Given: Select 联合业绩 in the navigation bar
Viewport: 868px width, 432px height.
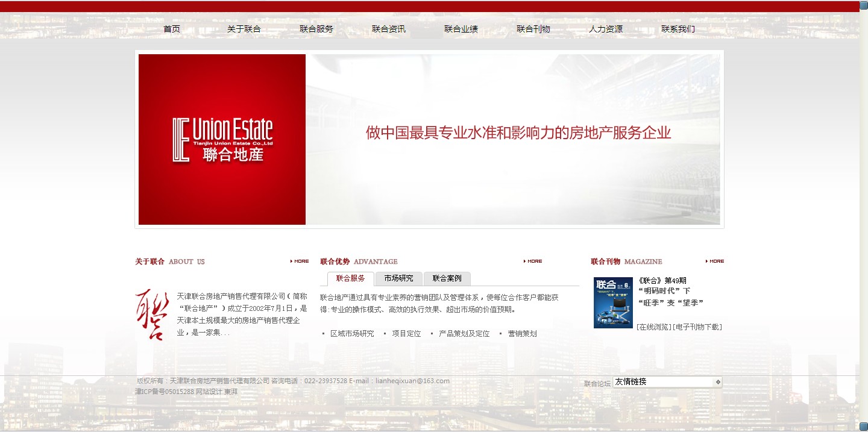Looking at the screenshot, I should pos(461,29).
